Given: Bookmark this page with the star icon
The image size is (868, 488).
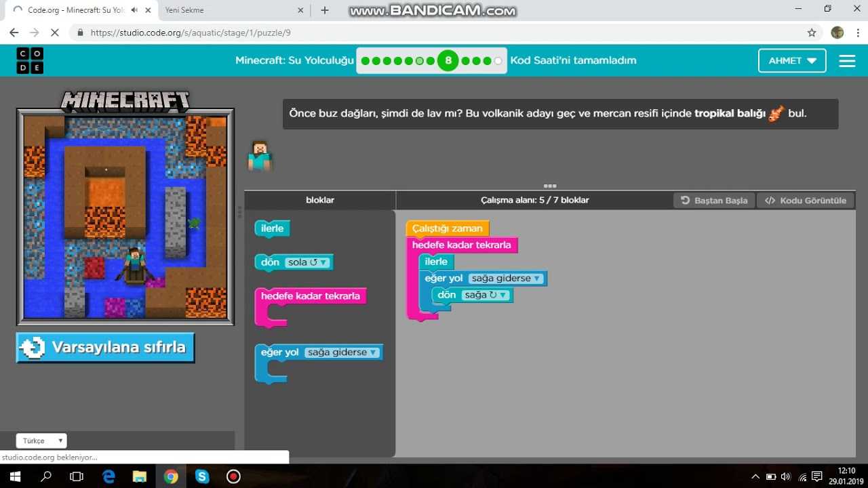Looking at the screenshot, I should 812,33.
